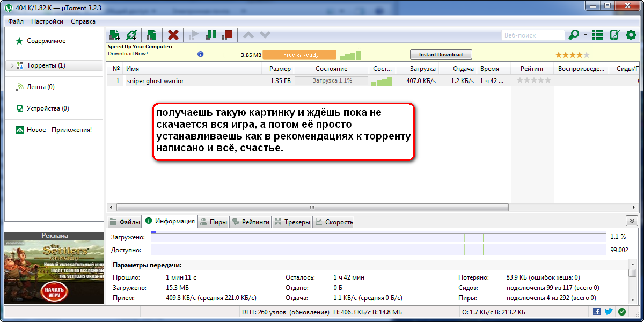Screen dimensions: 644x322
Task: Click the 407.0 КБ/s download speed cell
Action: [421, 81]
